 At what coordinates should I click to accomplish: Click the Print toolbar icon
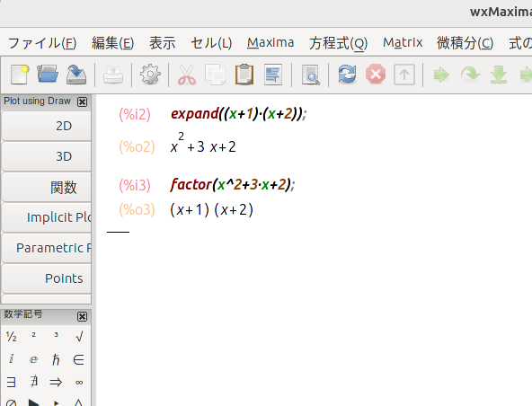click(x=113, y=75)
